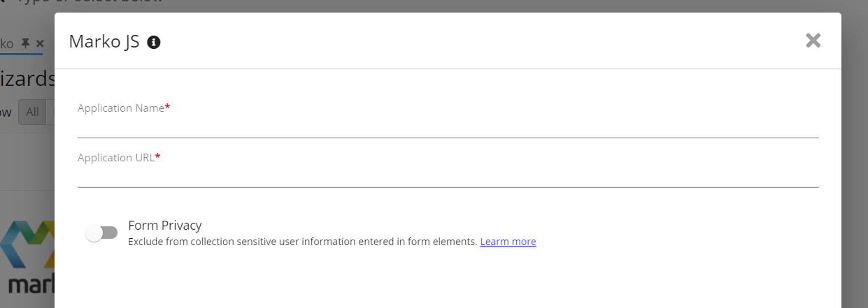Click the Form Privacy description text

tap(302, 242)
